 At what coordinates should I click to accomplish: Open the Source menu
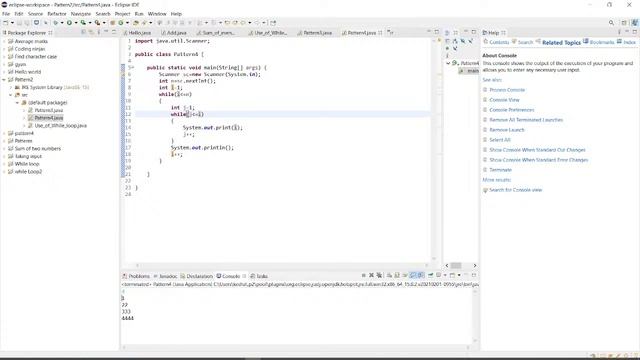pos(35,14)
